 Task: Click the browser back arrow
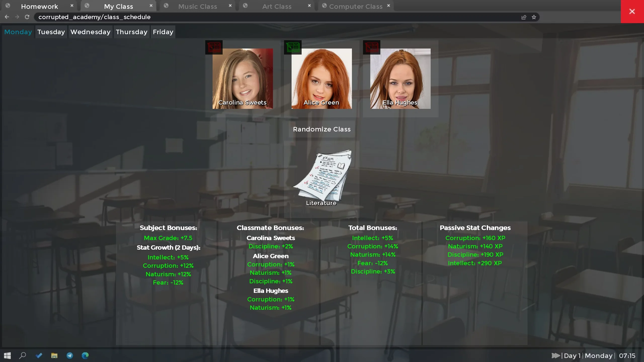click(x=7, y=17)
